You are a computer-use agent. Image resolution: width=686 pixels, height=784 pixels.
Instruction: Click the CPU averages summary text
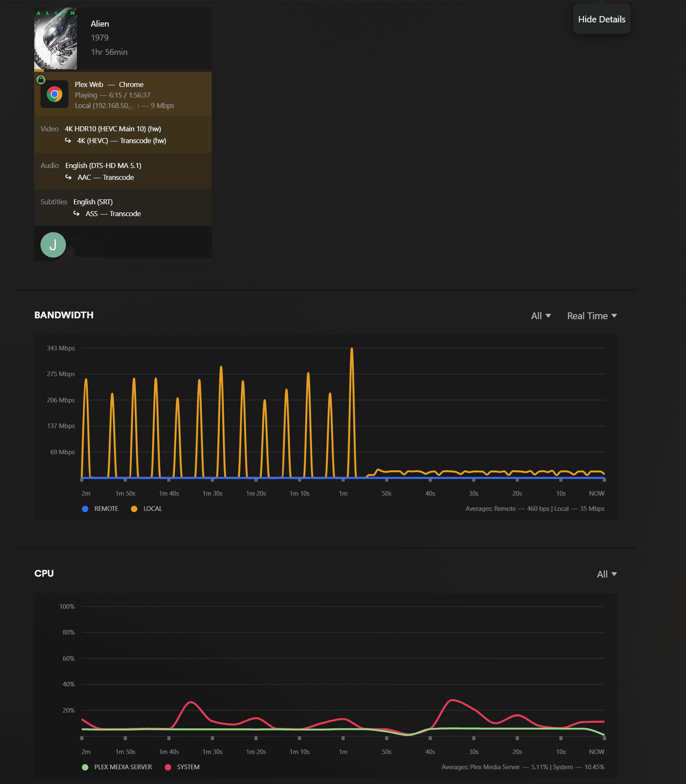point(523,767)
